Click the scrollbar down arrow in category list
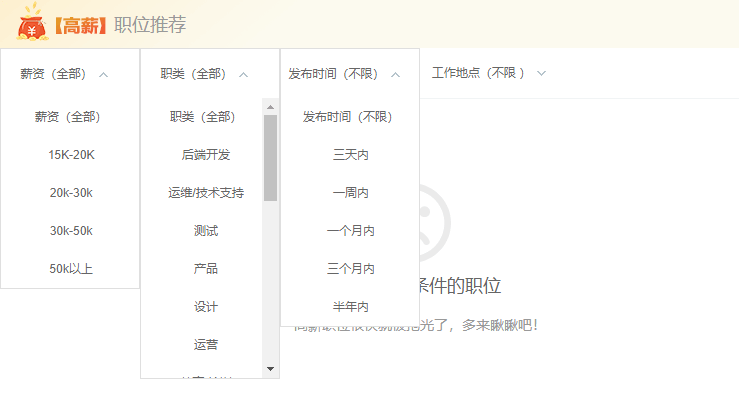Image resolution: width=739 pixels, height=418 pixels. pyautogui.click(x=270, y=369)
